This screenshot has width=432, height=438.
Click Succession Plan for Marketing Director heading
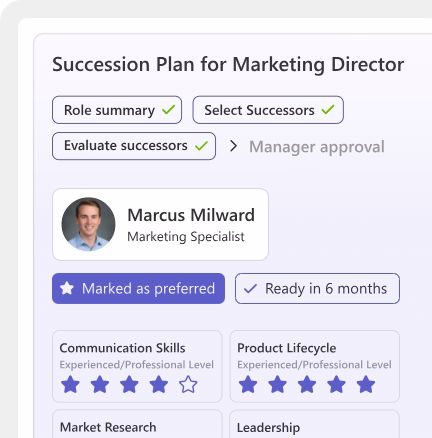pyautogui.click(x=228, y=64)
